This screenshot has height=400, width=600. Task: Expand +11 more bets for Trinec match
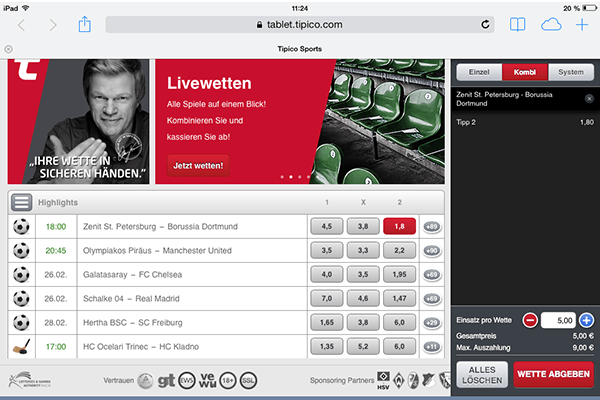(x=432, y=347)
